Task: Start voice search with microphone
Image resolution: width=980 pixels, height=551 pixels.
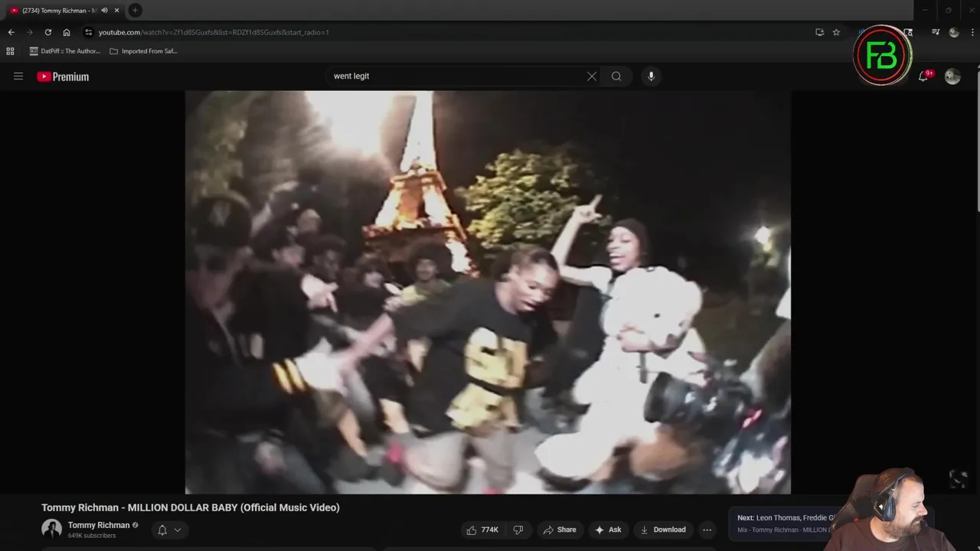Action: tap(651, 76)
